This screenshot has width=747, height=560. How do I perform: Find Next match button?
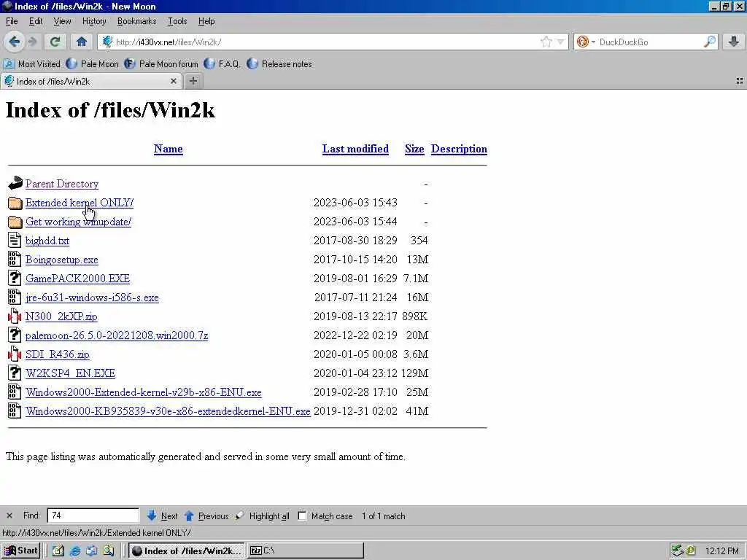[162, 516]
